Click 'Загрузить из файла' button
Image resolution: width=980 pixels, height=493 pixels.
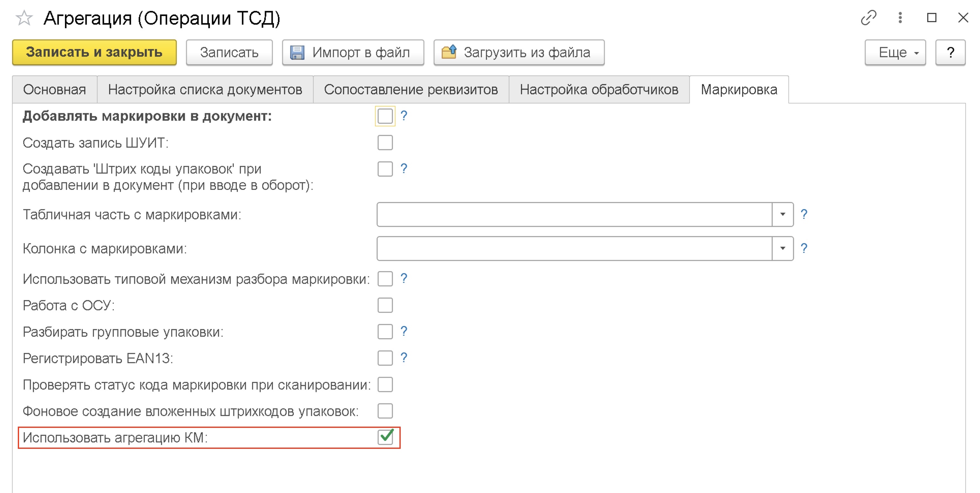point(519,52)
